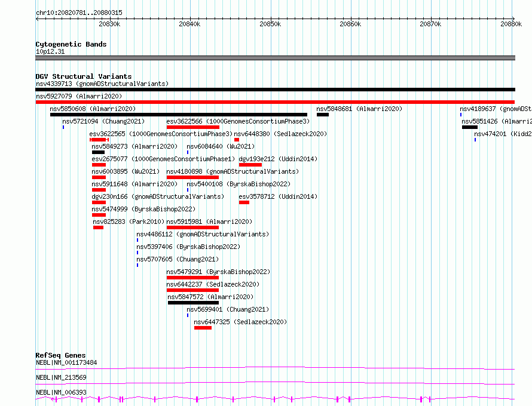Screen dimensions: 532x406
Task: Click the nsv5847572 Almarri2020 label
Action: pyautogui.click(x=210, y=297)
